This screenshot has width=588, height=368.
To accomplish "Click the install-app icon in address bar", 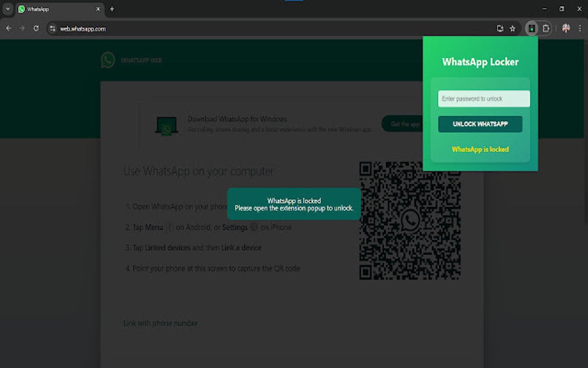I will [x=499, y=28].
